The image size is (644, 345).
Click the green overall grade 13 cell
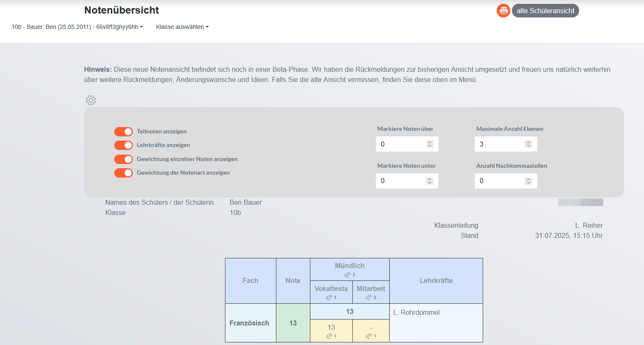[x=293, y=323]
